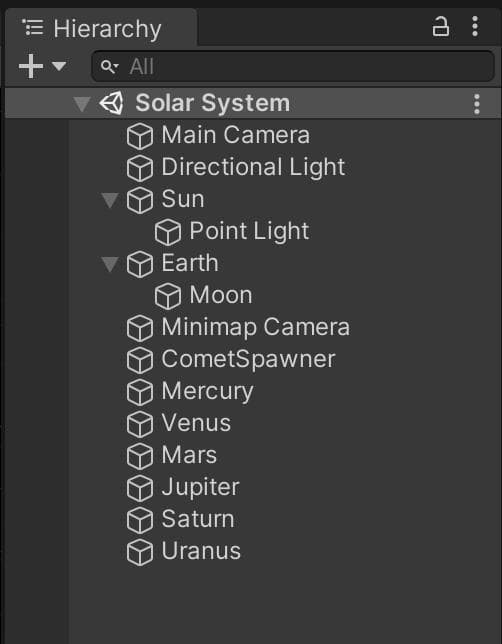Collapse the Earth object children
The width and height of the screenshot is (502, 644).
pos(110,264)
